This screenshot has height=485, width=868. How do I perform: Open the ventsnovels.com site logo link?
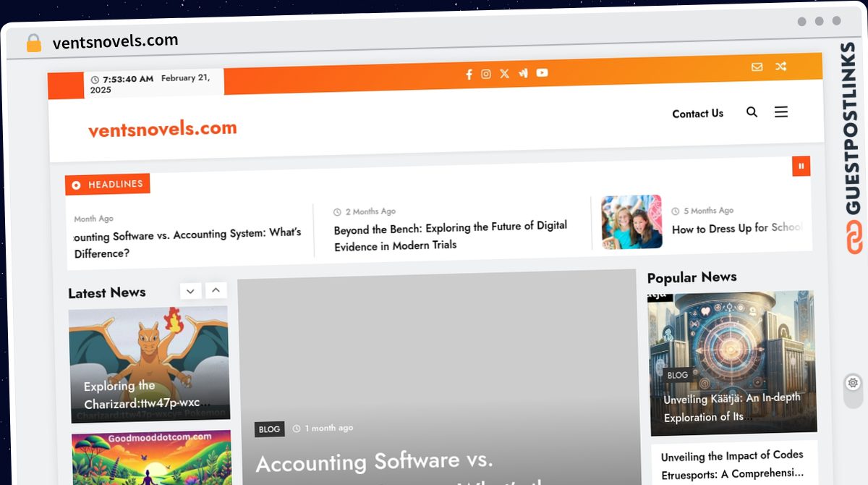coord(163,129)
